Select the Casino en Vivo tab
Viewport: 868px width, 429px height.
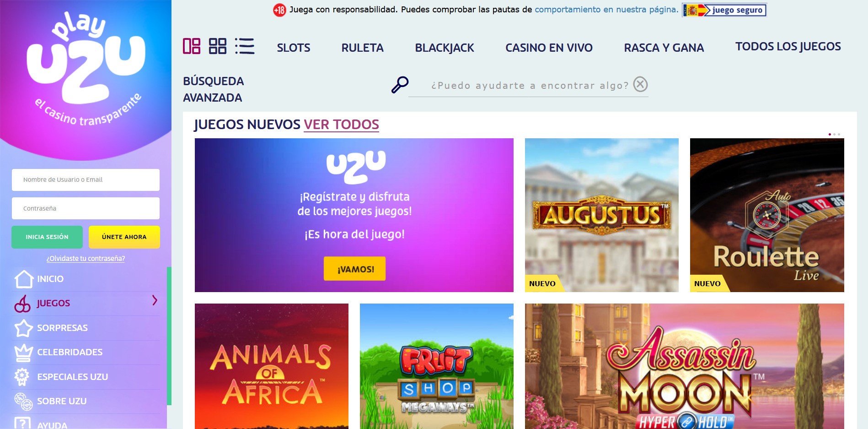tap(549, 48)
